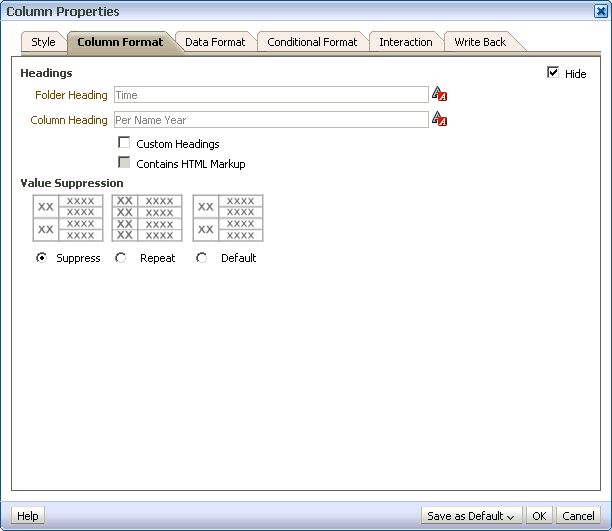Select the Repeat value suppression thumbnail
The height and width of the screenshot is (531, 612).
(147, 218)
